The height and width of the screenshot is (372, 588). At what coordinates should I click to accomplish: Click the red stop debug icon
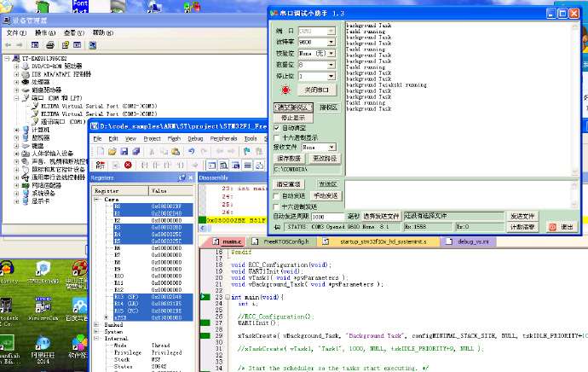click(x=129, y=164)
